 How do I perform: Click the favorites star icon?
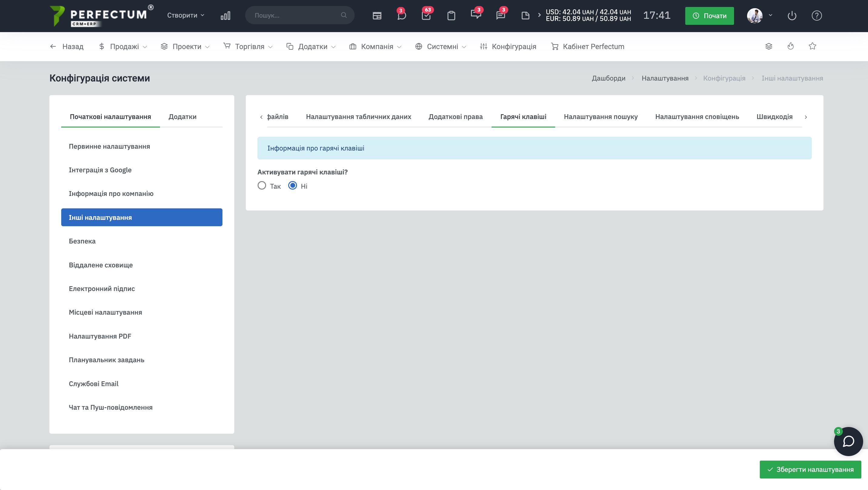(x=813, y=46)
